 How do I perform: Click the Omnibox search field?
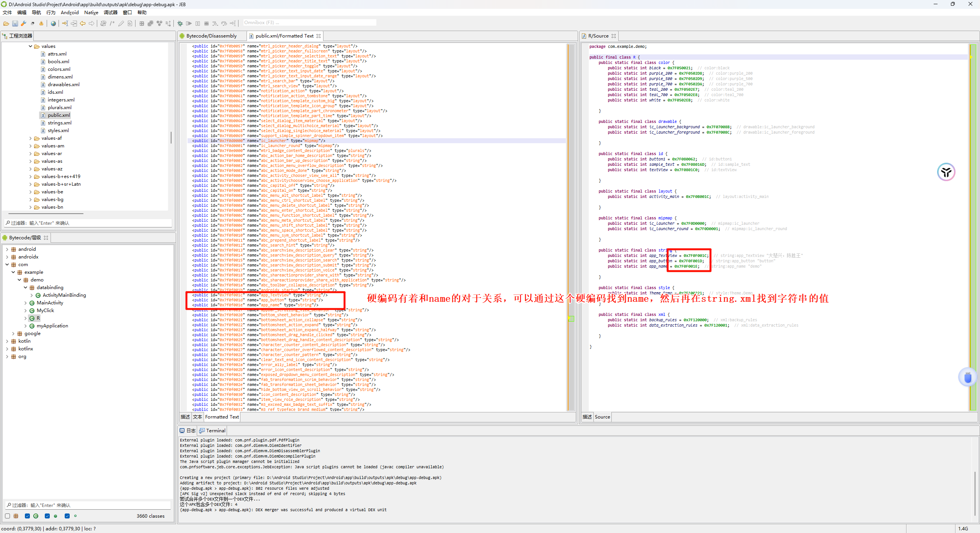[309, 23]
